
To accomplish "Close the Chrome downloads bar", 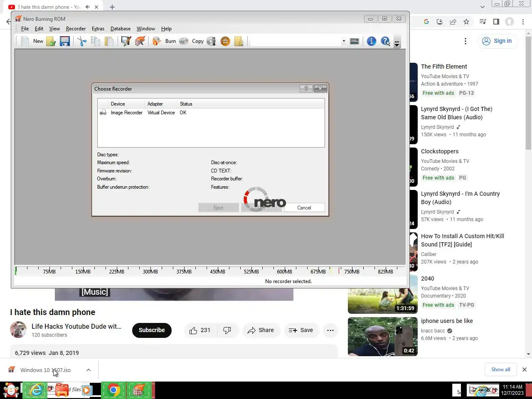I will 525,369.
